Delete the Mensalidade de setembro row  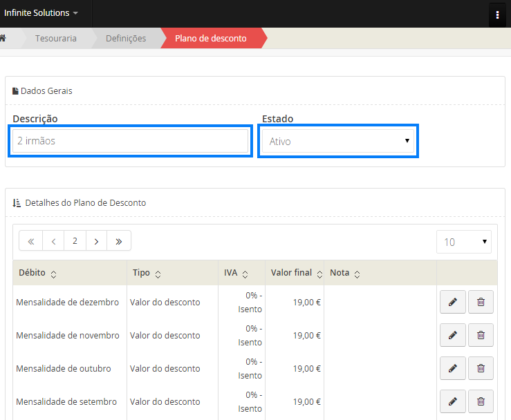(x=481, y=401)
